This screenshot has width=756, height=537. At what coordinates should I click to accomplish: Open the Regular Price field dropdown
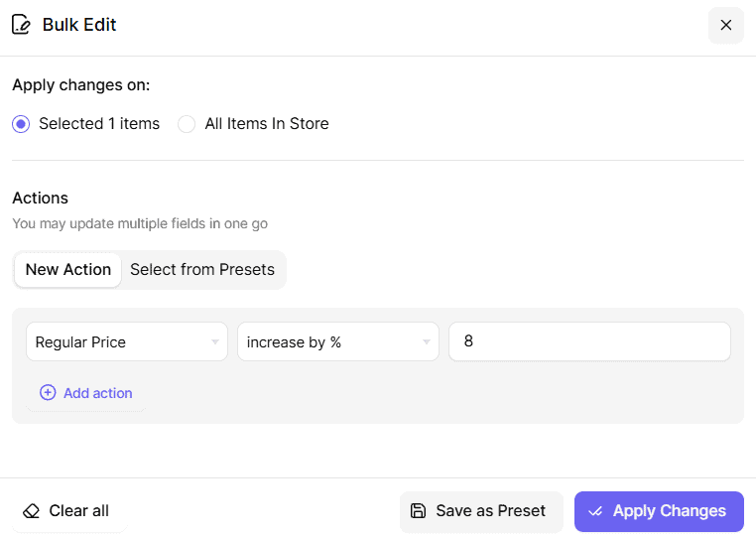coord(127,341)
